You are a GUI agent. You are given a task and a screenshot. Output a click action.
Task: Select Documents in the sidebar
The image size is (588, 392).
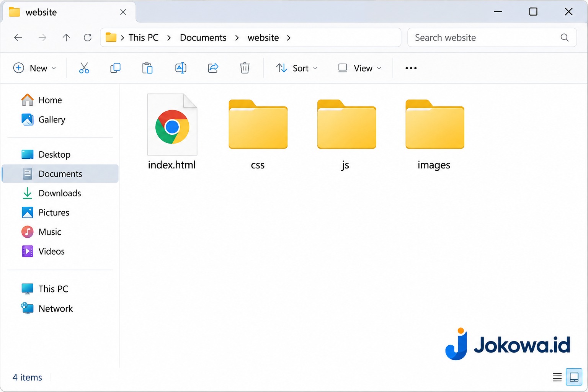pos(60,174)
